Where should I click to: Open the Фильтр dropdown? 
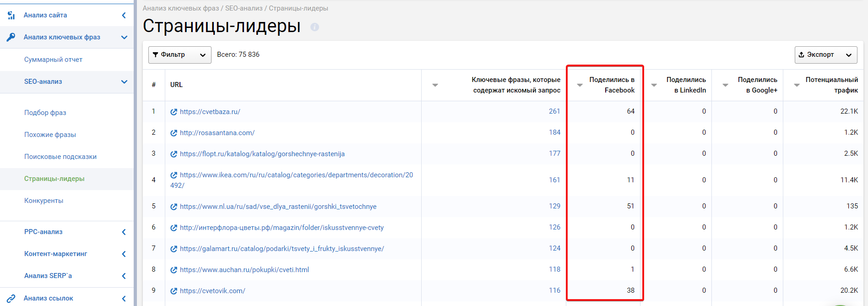pyautogui.click(x=180, y=55)
